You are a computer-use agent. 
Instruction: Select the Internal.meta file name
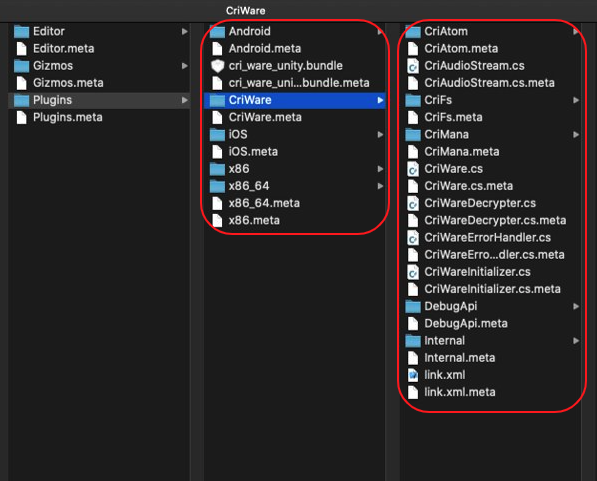pyautogui.click(x=460, y=358)
